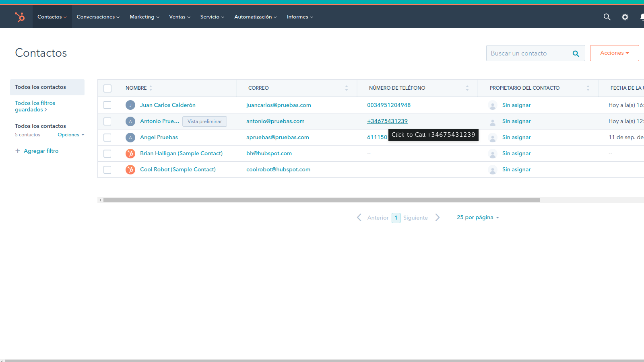
Task: Open global search magnifier in top bar
Action: (607, 17)
